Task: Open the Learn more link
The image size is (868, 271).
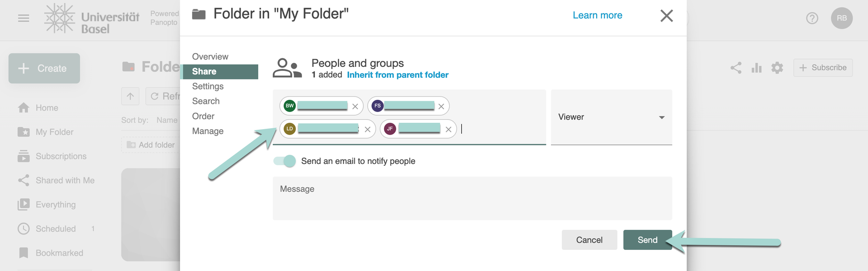Action: 597,15
